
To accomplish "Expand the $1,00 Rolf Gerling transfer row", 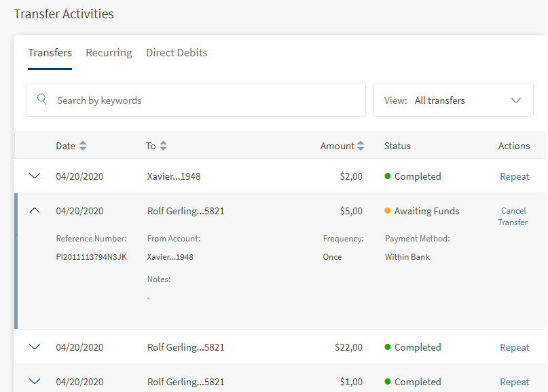I will 35,382.
